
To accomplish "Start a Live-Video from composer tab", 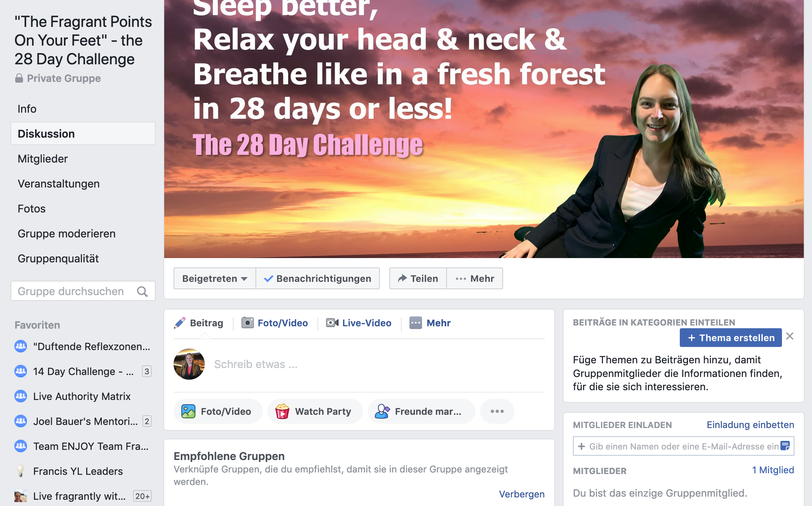I will [358, 323].
